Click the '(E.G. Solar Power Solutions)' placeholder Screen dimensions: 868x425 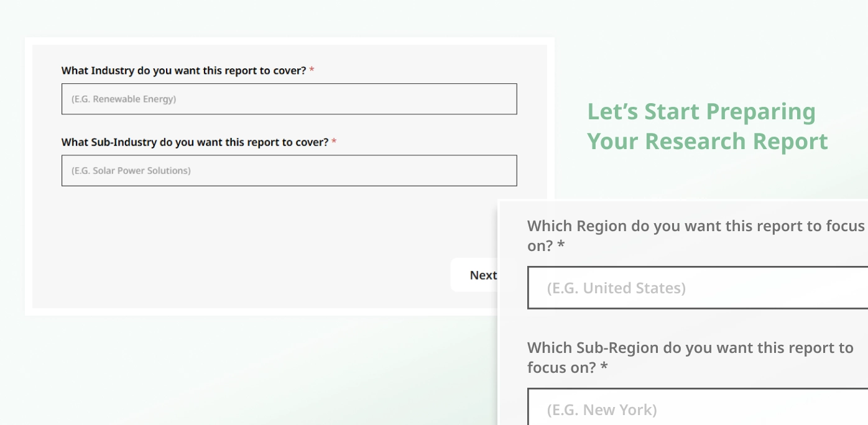[x=131, y=170]
